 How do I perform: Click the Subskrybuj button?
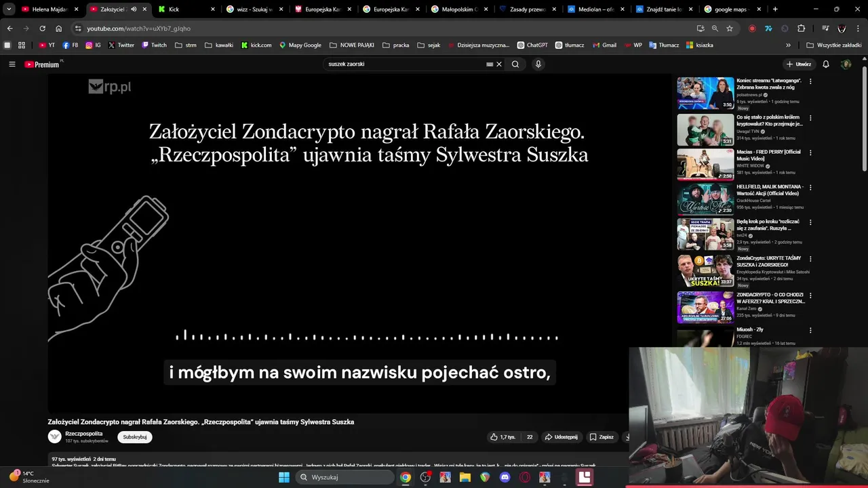[135, 437]
